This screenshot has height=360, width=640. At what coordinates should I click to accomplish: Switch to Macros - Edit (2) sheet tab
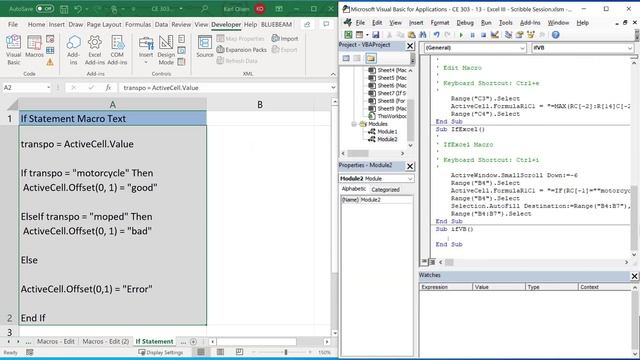pos(106,341)
